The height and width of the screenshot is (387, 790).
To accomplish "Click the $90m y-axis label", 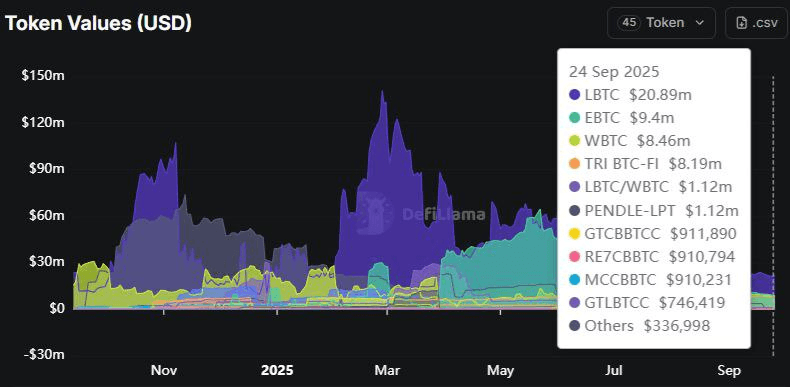I will coord(46,169).
